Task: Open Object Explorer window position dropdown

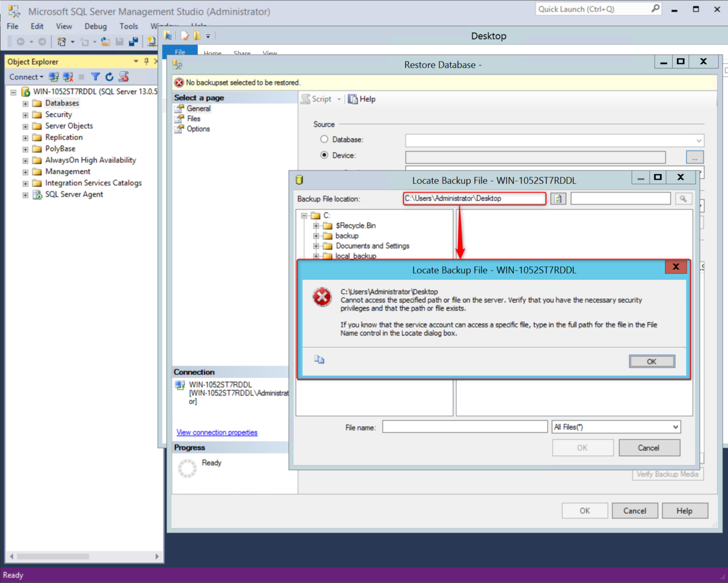Action: [x=136, y=61]
